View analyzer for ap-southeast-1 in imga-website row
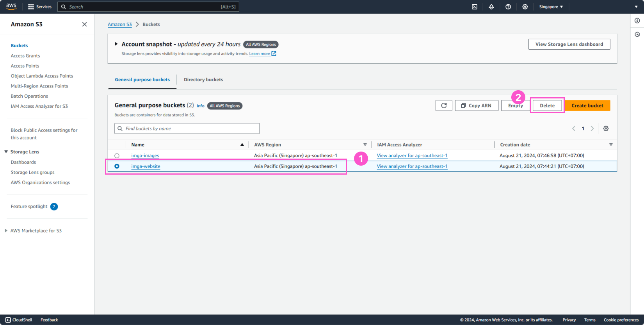Image resolution: width=644 pixels, height=325 pixels. tap(412, 166)
